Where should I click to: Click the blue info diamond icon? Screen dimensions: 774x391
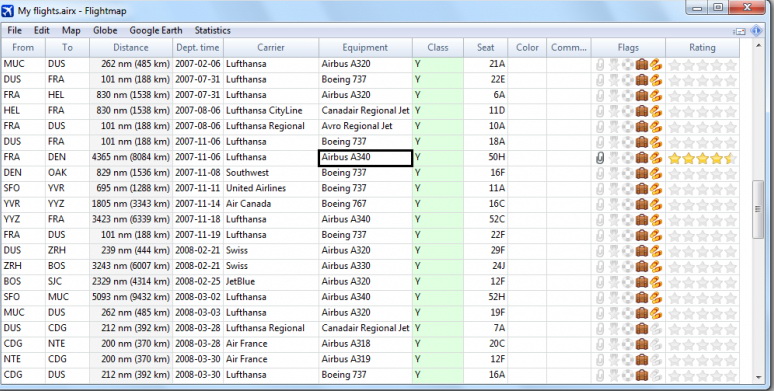click(x=756, y=31)
